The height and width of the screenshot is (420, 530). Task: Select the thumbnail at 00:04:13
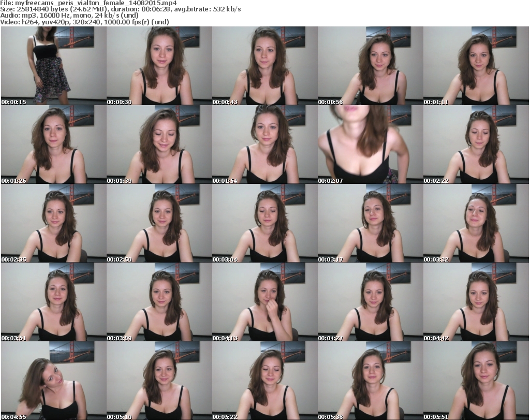coord(264,302)
